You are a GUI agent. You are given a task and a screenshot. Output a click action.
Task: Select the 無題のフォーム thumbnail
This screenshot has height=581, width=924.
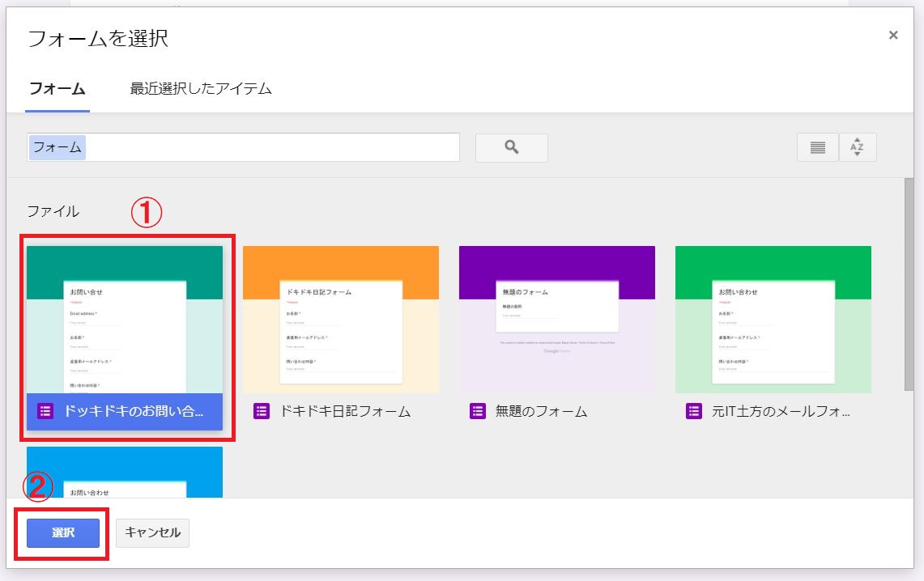click(556, 318)
